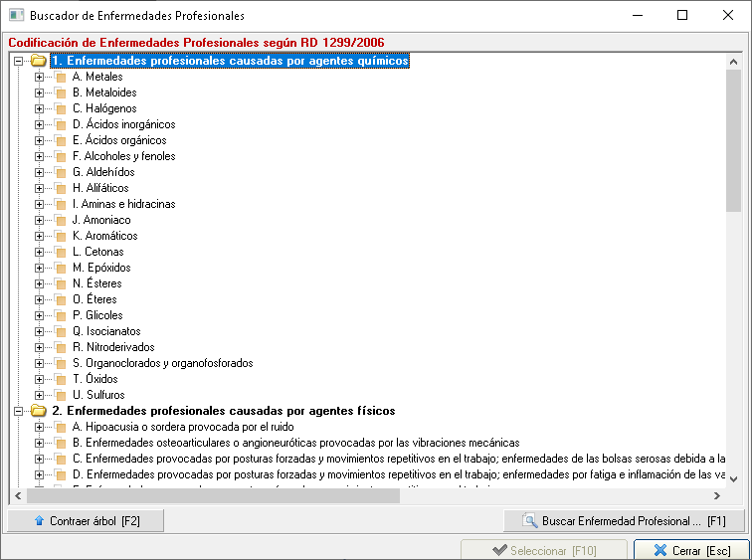The width and height of the screenshot is (752, 560).
Task: Click the open folder icon of section 2
Action: (x=39, y=411)
